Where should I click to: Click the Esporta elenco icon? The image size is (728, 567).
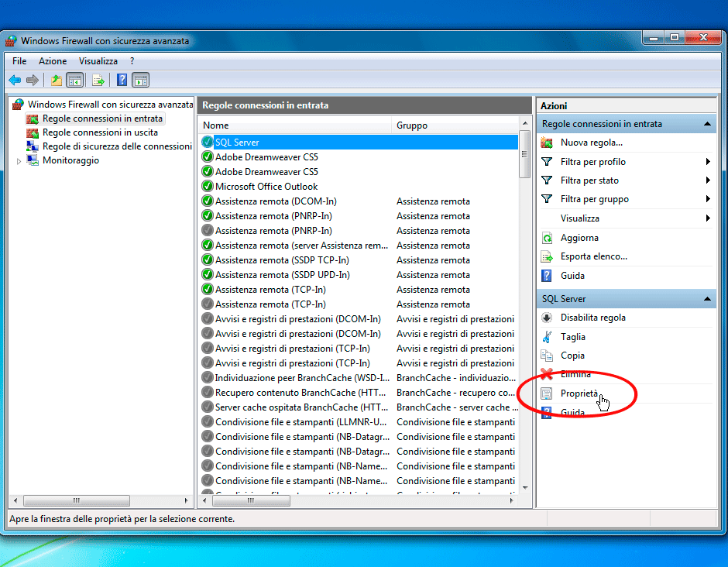tap(547, 256)
